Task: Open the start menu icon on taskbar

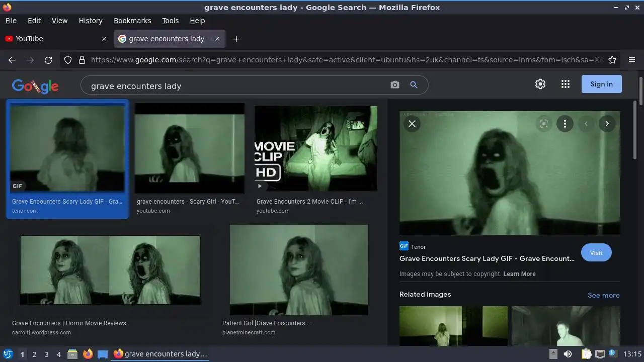Action: coord(8,354)
